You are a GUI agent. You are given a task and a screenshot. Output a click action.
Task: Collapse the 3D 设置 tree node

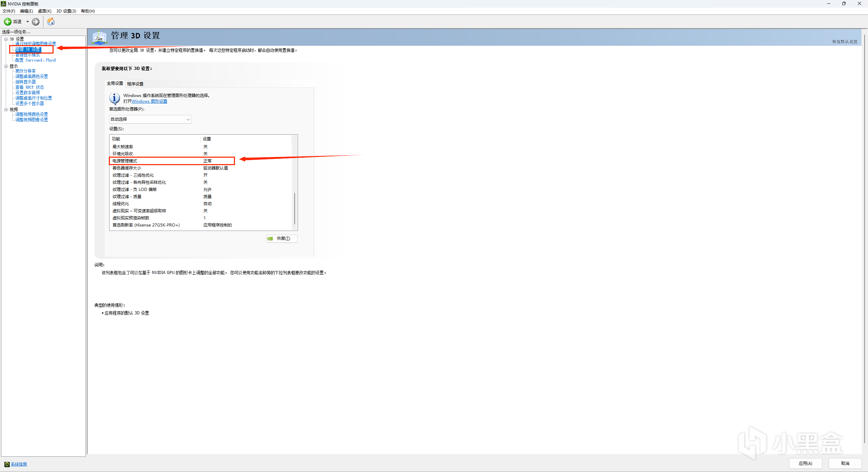pyautogui.click(x=6, y=39)
